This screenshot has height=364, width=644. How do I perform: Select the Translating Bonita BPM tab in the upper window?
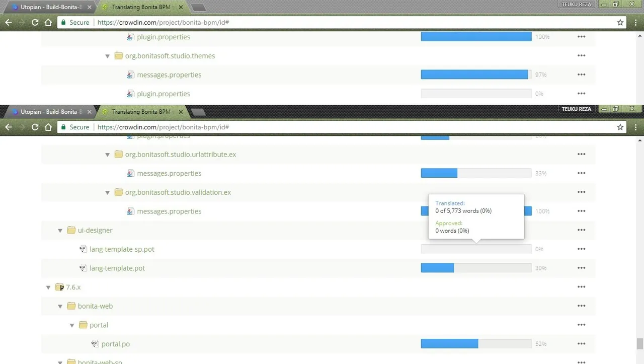click(142, 7)
